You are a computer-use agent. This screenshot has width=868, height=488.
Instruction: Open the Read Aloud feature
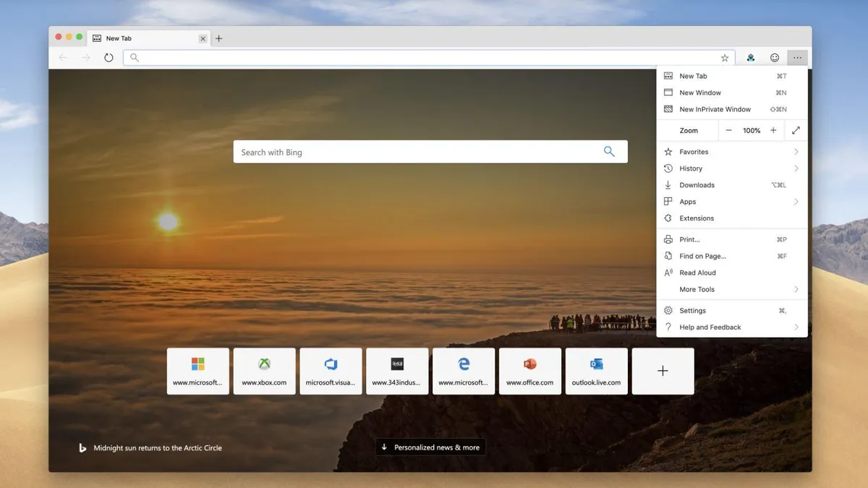[x=697, y=273]
